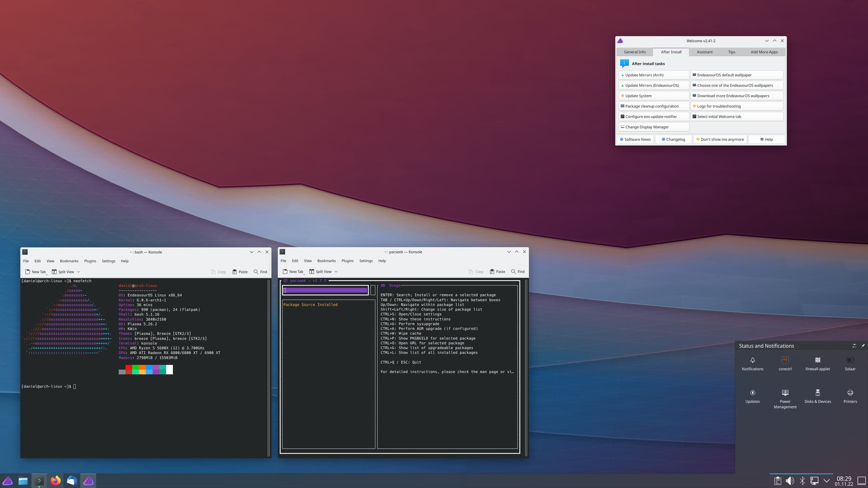Image resolution: width=868 pixels, height=488 pixels.
Task: Click the show desktop button on the panel
Action: coord(862,481)
